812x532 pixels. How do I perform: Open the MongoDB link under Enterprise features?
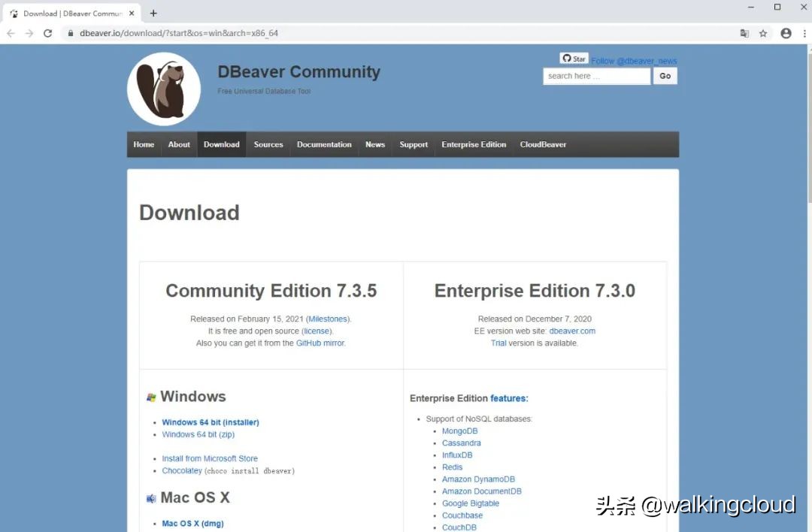click(x=459, y=431)
